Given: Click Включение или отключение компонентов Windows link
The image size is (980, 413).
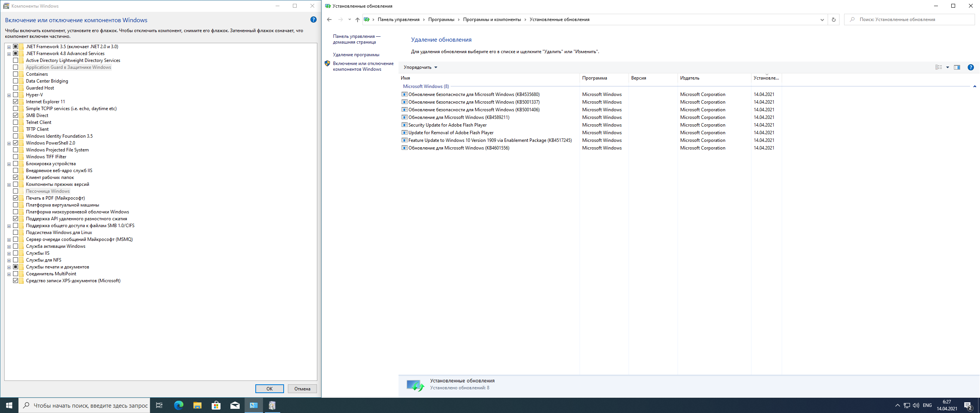Looking at the screenshot, I should (363, 66).
